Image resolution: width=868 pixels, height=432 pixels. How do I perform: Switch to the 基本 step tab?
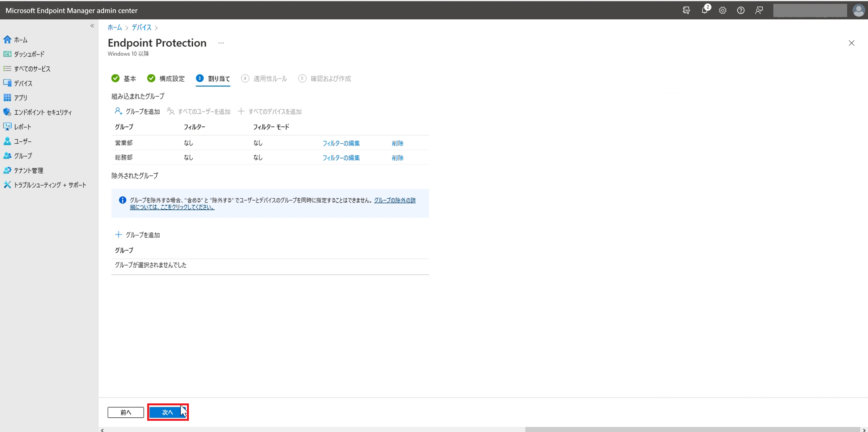(124, 78)
